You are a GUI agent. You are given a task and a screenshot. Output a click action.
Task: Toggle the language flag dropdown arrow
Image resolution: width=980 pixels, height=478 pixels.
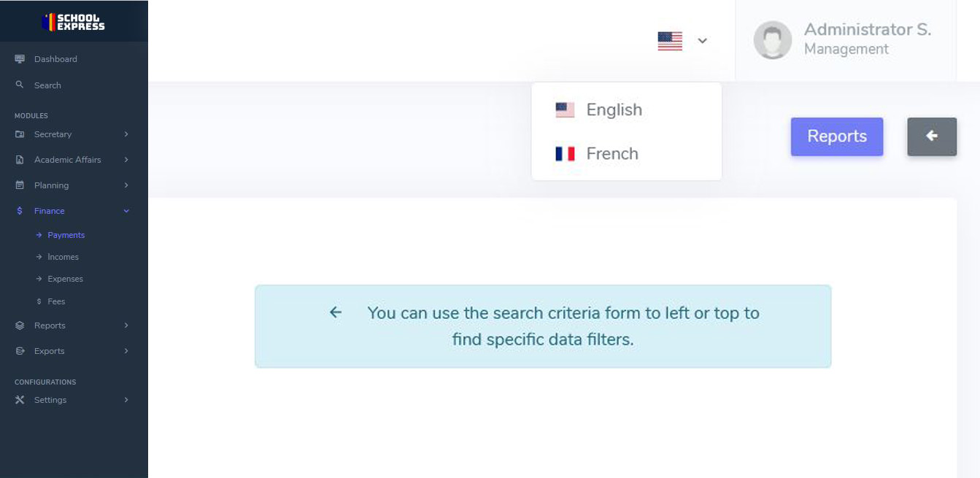click(x=702, y=41)
